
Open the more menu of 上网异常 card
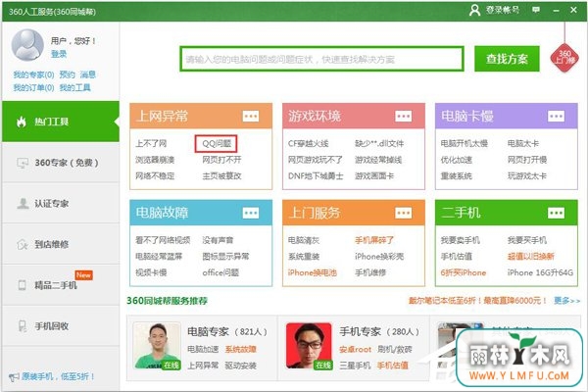point(251,117)
